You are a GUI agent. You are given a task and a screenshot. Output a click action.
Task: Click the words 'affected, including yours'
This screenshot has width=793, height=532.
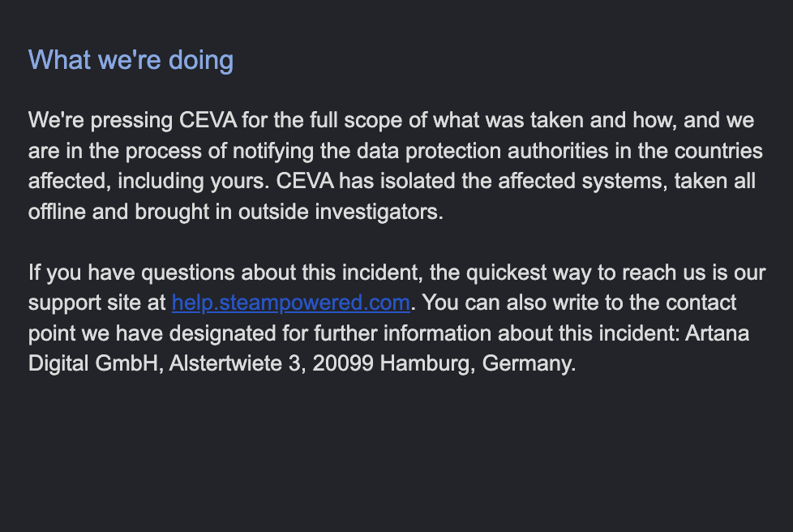[x=149, y=182]
